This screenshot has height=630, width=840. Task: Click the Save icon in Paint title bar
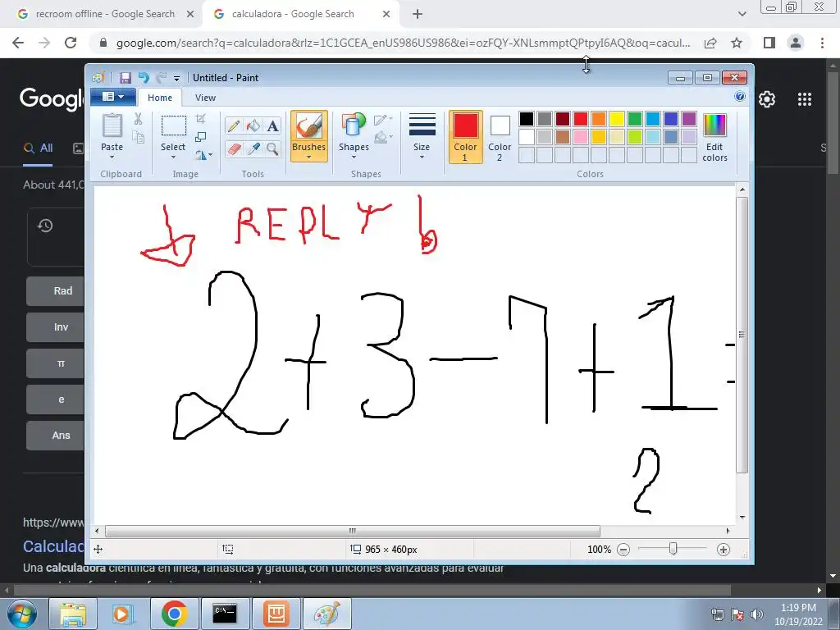click(x=126, y=78)
